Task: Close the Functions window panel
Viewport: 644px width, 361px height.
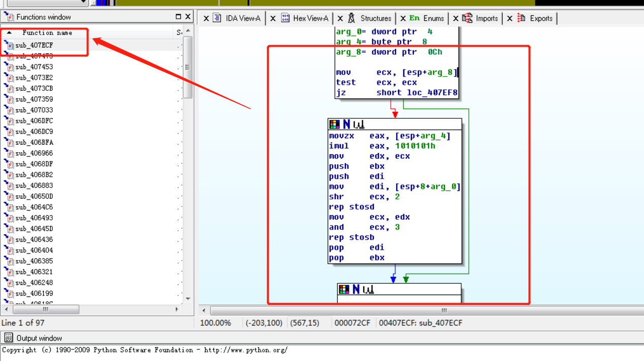Action: (x=188, y=17)
